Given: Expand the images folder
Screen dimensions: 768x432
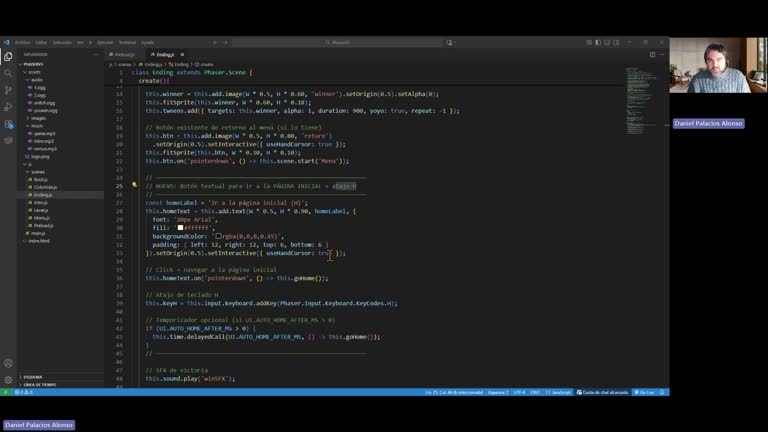Looking at the screenshot, I should coord(39,118).
